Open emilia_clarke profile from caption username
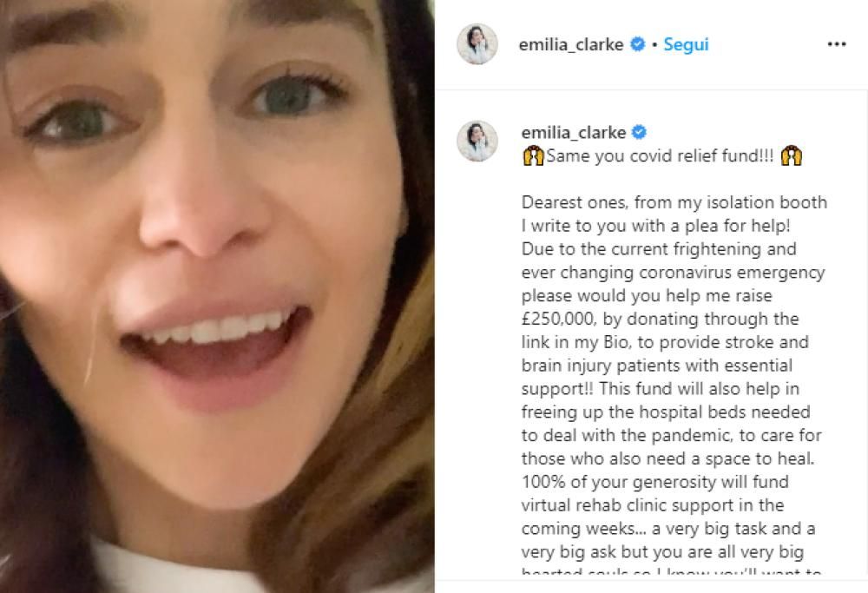 pyautogui.click(x=572, y=133)
